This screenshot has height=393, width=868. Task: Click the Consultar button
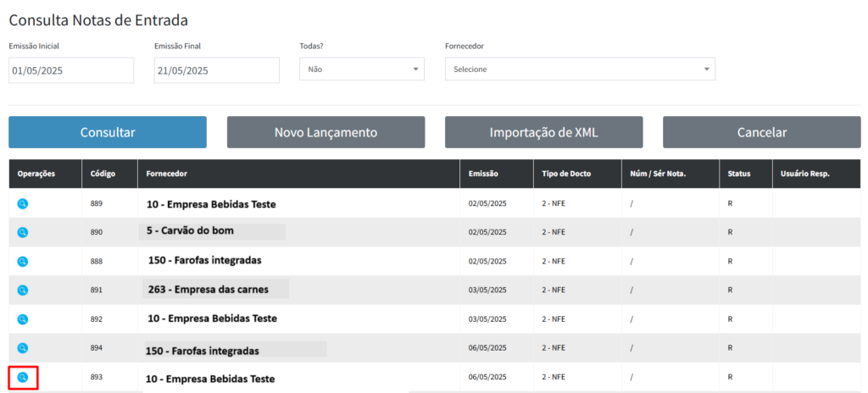tap(108, 132)
